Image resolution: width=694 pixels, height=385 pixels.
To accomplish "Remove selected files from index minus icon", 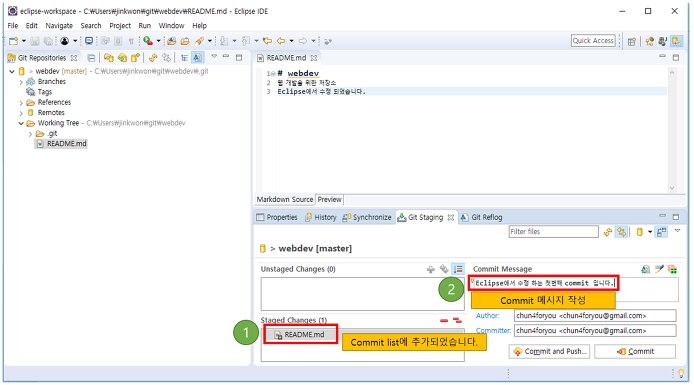I will [444, 320].
